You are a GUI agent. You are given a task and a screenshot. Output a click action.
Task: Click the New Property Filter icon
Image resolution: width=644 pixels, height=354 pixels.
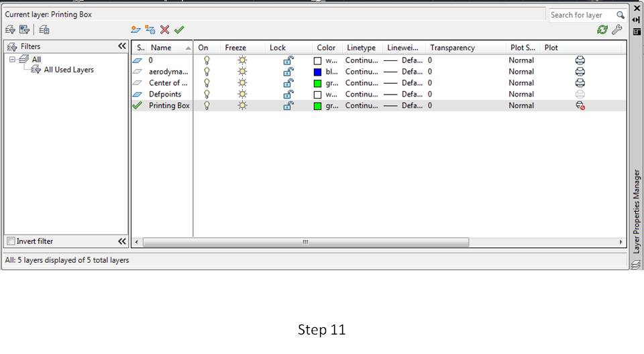[10, 29]
